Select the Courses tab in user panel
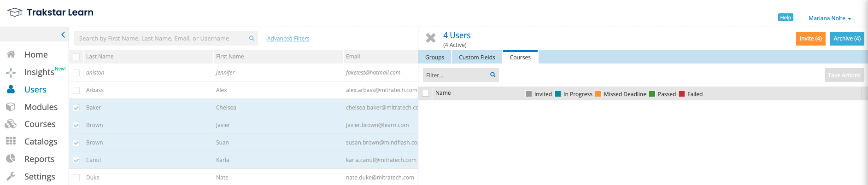This screenshot has height=185, width=868. [x=520, y=57]
